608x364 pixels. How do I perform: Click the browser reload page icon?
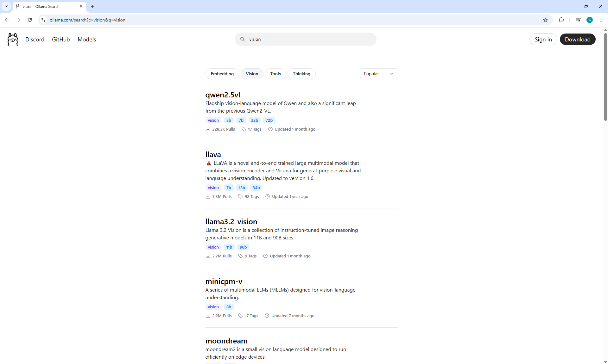click(x=30, y=20)
